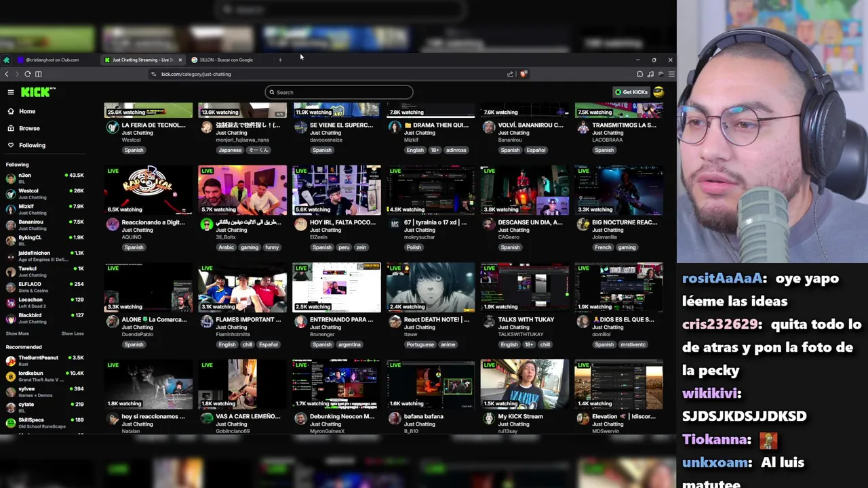Open cytate recommended channel
This screenshot has width=868, height=488.
coord(45,407)
